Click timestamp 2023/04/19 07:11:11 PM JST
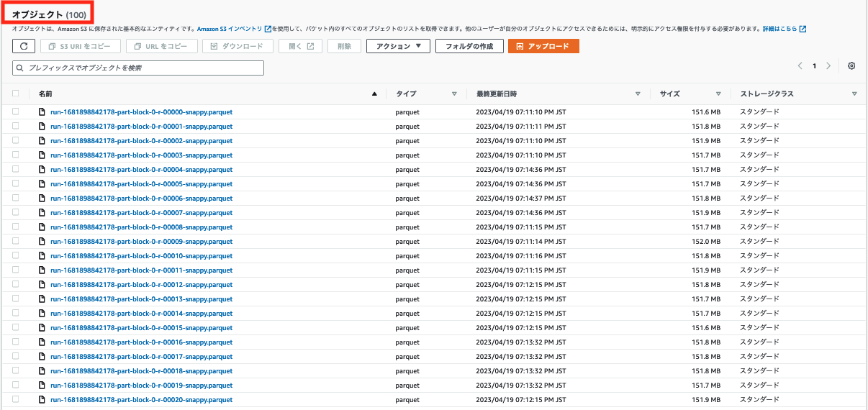Image resolution: width=868 pixels, height=410 pixels. pos(520,127)
